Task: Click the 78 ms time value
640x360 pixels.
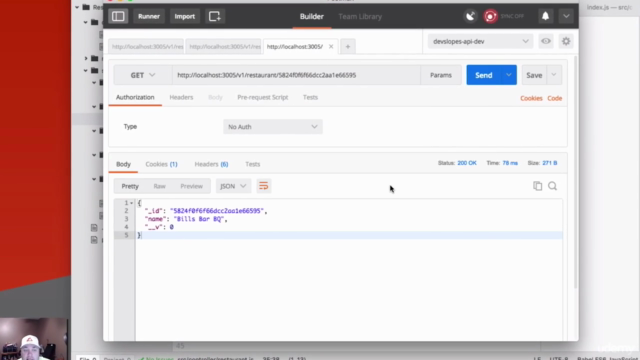Action: (510, 163)
